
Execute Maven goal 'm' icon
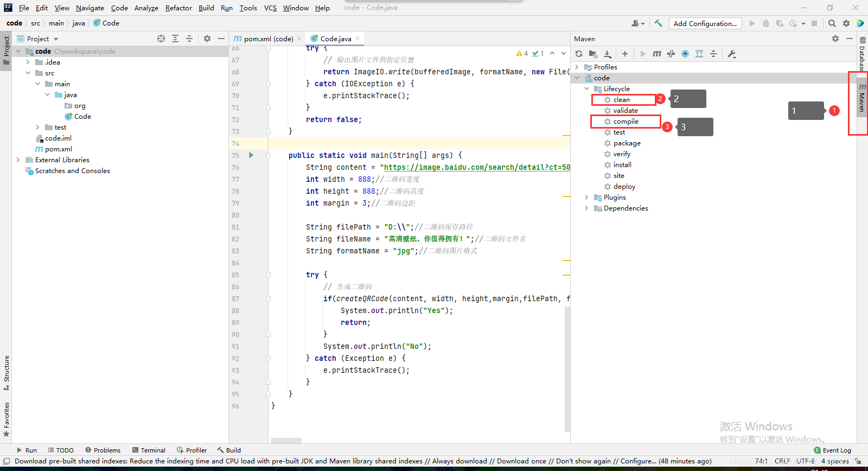pos(657,54)
